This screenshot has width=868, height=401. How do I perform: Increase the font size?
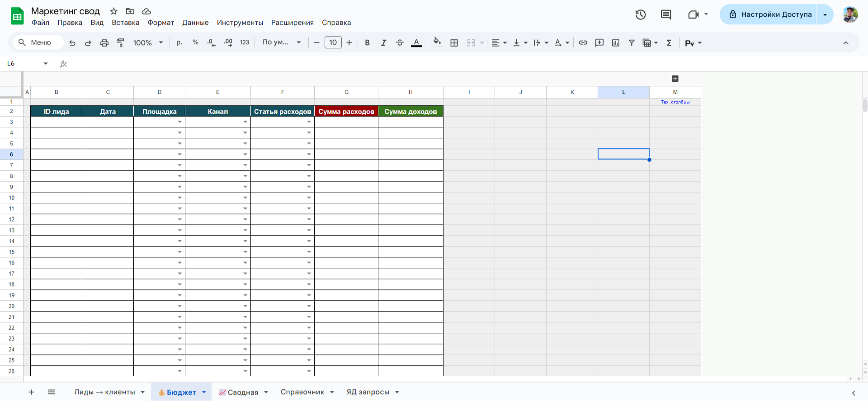tap(349, 42)
